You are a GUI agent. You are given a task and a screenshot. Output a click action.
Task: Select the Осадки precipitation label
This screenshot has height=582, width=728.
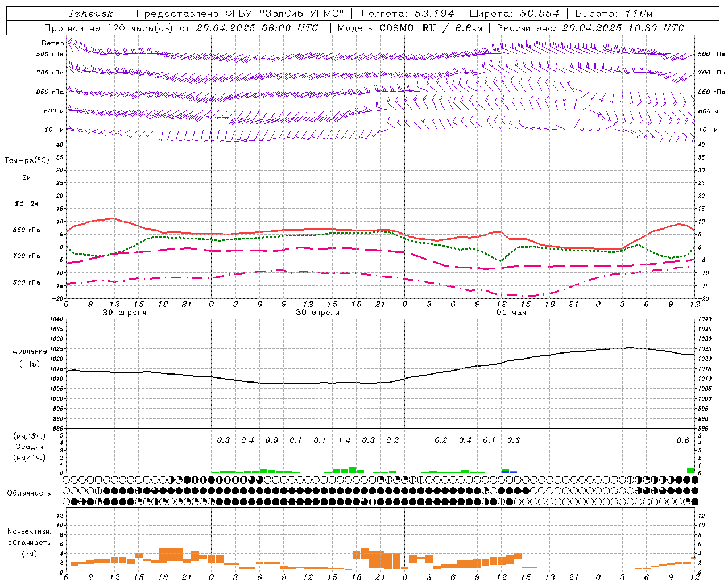29,447
